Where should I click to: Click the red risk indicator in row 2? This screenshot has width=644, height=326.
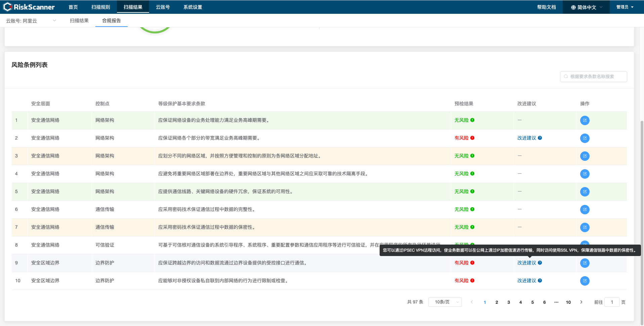point(472,138)
